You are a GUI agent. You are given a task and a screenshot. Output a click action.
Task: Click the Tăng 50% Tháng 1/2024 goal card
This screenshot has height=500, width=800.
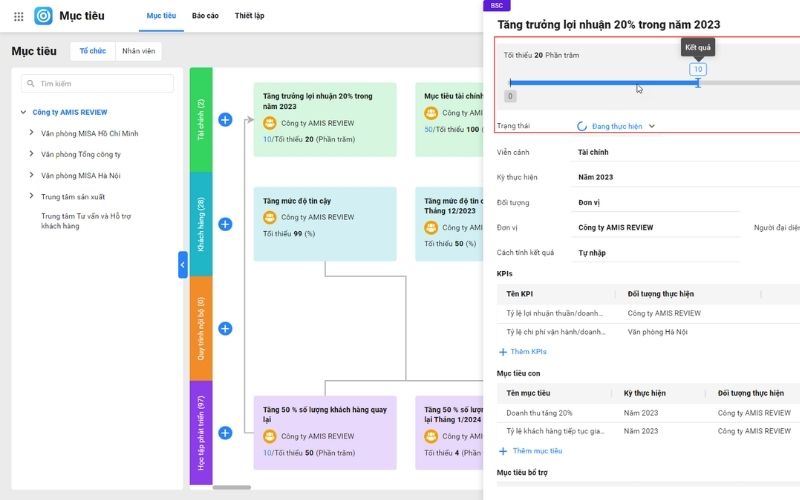[x=449, y=433]
